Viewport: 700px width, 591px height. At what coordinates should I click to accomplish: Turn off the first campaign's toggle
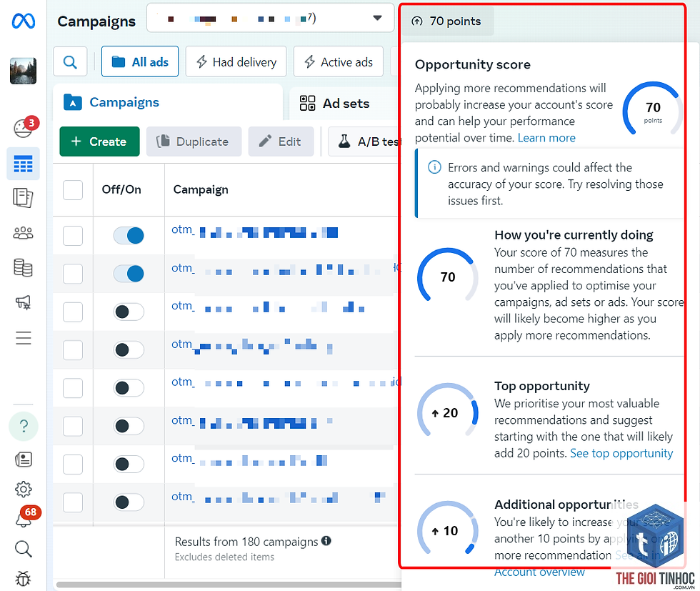129,235
